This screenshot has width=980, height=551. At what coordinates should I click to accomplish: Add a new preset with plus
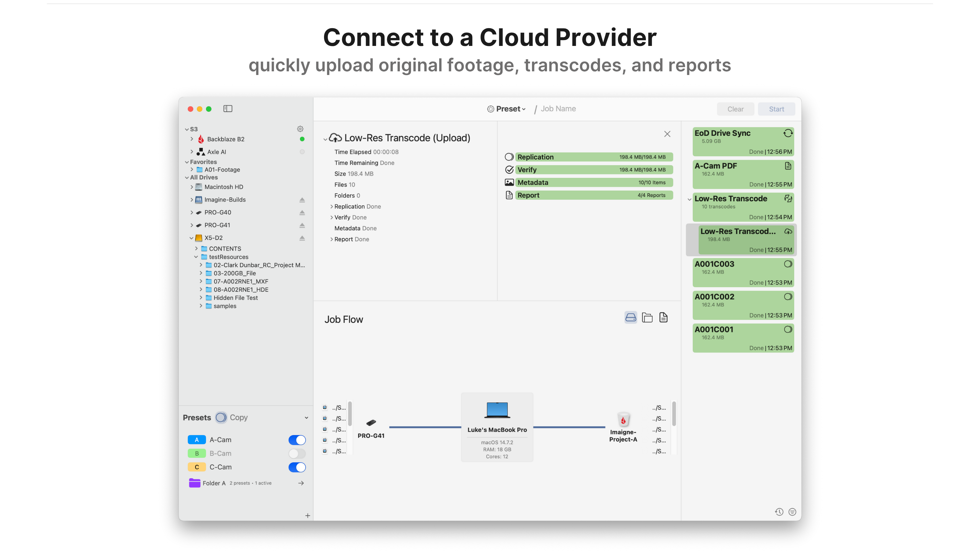click(x=307, y=515)
